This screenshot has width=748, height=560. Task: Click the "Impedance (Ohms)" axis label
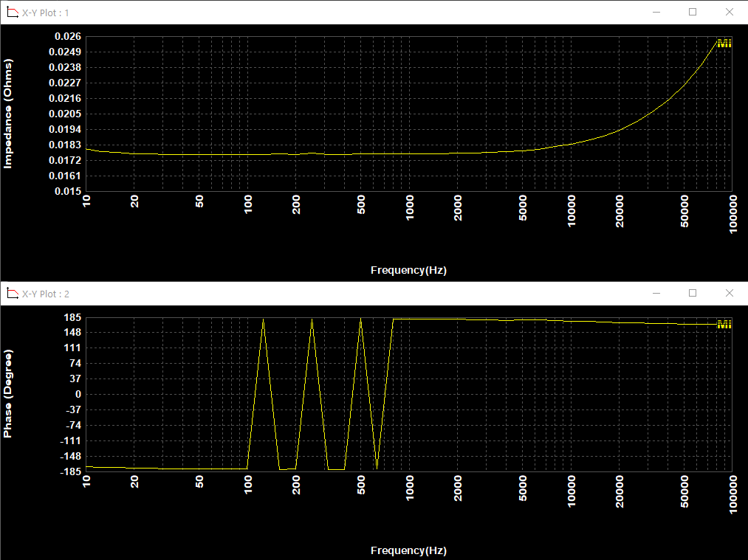click(7, 114)
